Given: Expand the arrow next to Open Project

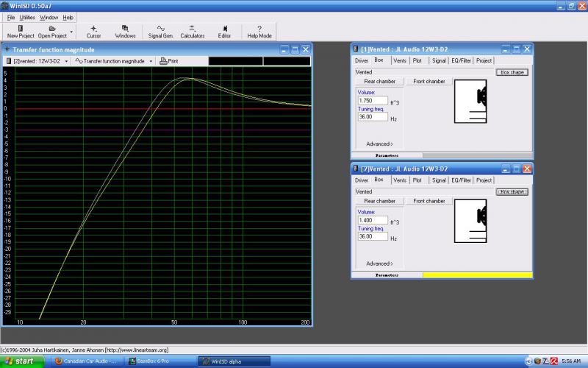Looking at the screenshot, I should tap(71, 32).
